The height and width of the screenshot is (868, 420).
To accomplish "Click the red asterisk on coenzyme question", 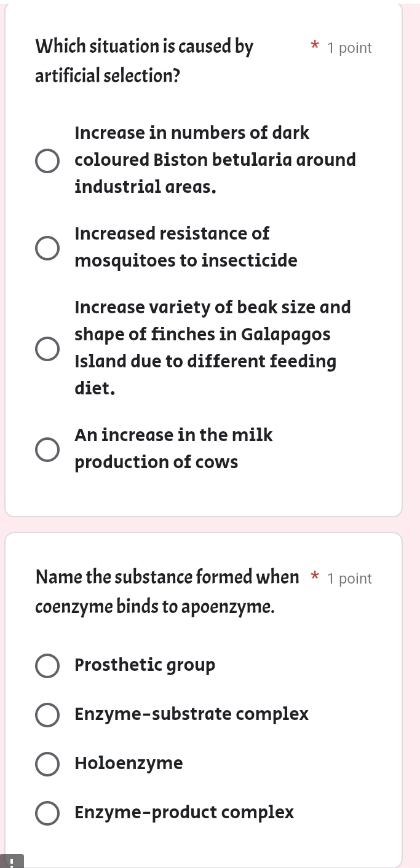I will point(314,577).
